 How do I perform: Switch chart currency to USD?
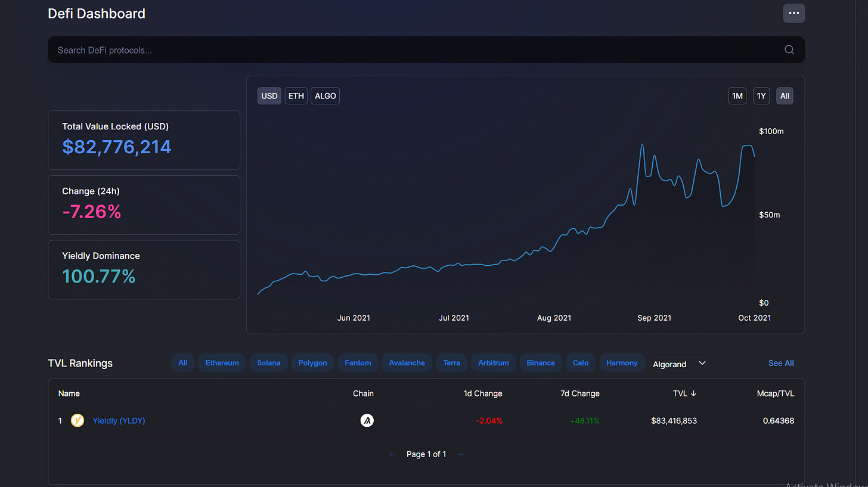click(x=269, y=96)
